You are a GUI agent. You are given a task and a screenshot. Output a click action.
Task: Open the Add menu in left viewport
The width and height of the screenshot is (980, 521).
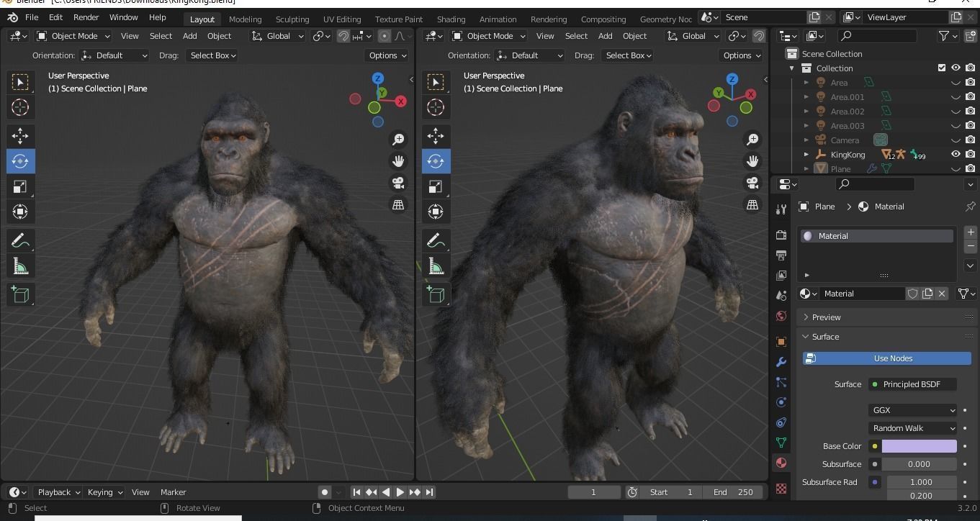[x=189, y=36]
